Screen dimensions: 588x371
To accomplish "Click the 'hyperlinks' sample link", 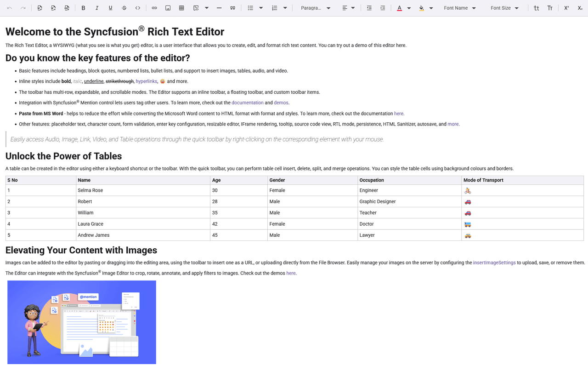I will pos(147,81).
